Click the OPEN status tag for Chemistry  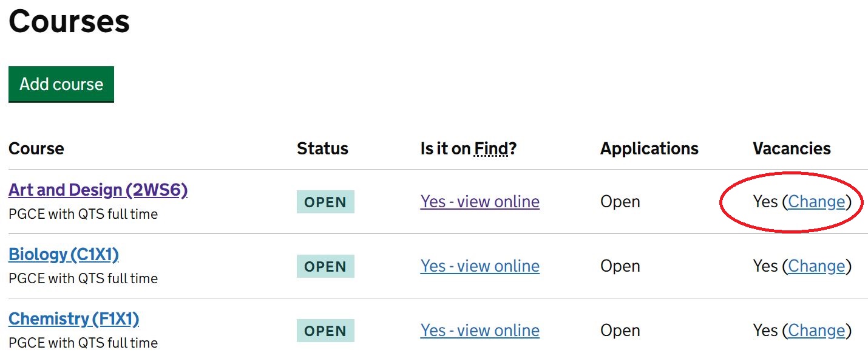coord(325,331)
